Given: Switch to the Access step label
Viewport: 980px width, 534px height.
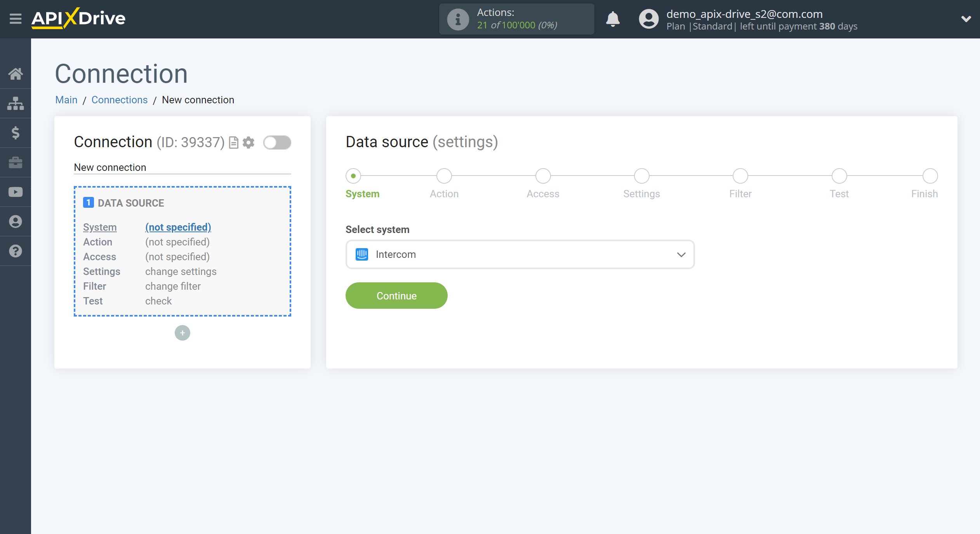Looking at the screenshot, I should tap(543, 194).
